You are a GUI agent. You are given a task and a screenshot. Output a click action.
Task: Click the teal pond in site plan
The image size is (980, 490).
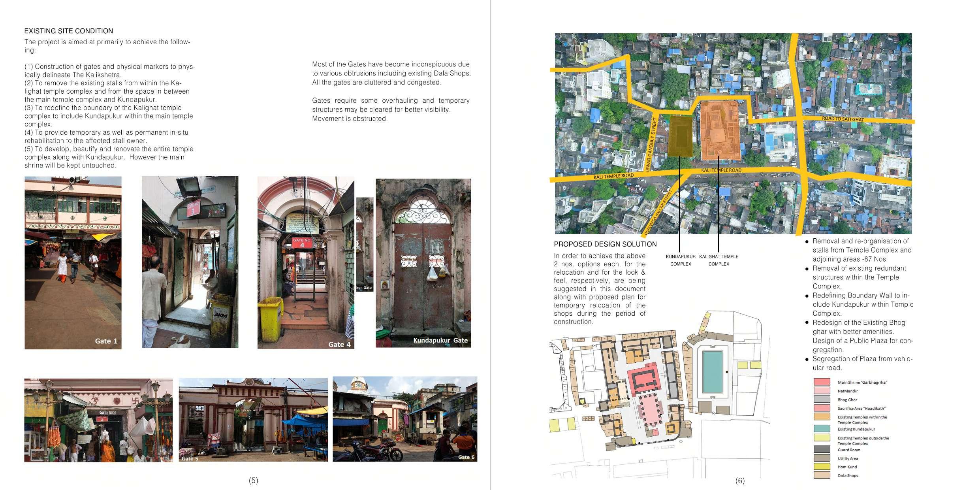coord(713,372)
